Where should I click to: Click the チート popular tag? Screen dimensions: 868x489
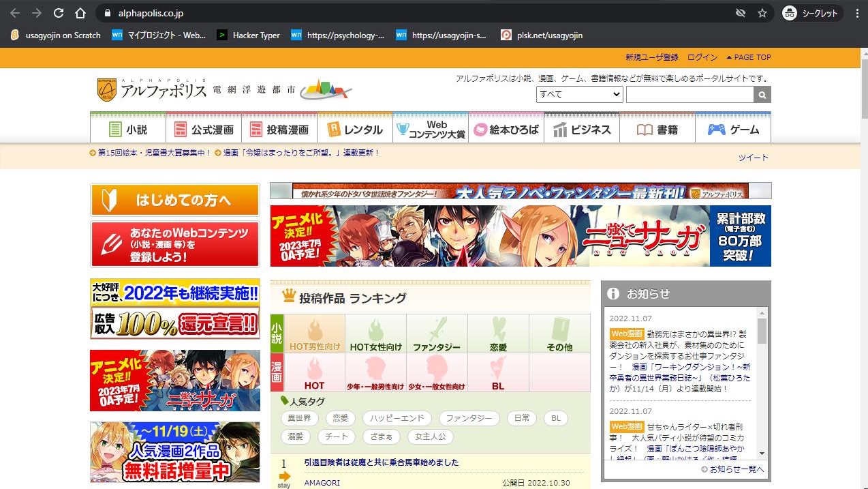tap(337, 436)
